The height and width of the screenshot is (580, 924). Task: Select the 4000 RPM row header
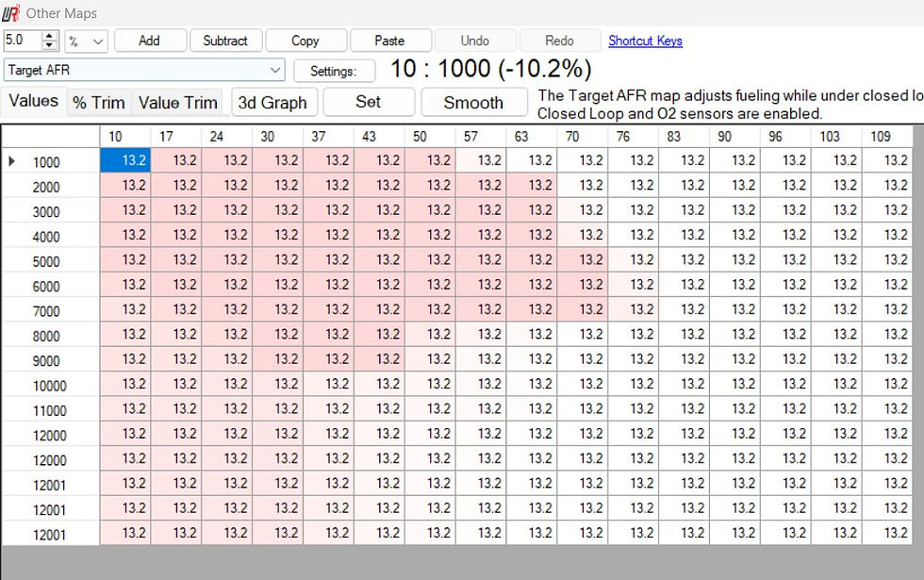(x=51, y=236)
